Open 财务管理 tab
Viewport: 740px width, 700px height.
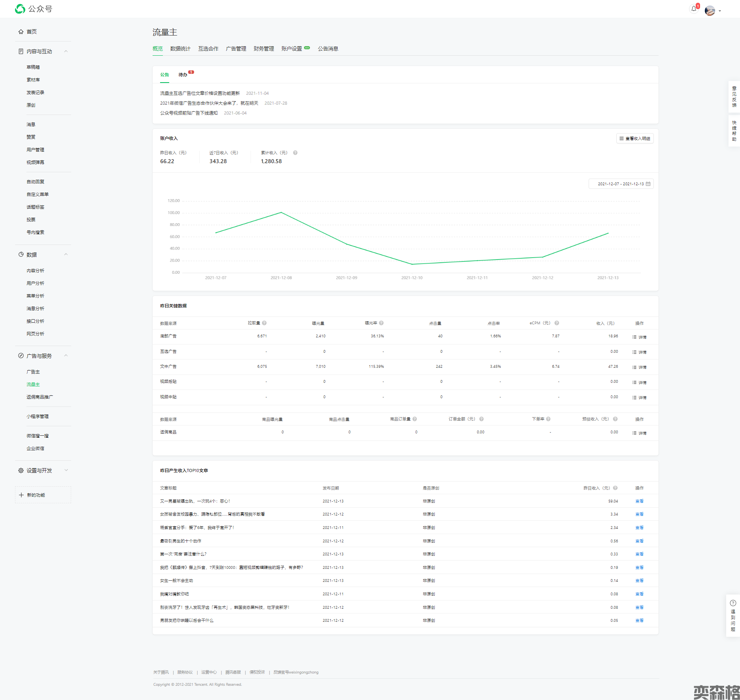click(264, 49)
